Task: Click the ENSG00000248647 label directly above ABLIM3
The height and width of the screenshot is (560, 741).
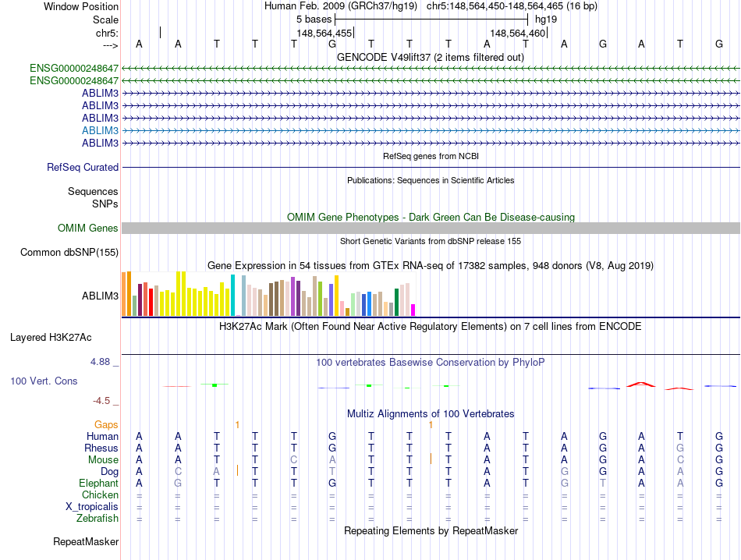Action: (74, 81)
